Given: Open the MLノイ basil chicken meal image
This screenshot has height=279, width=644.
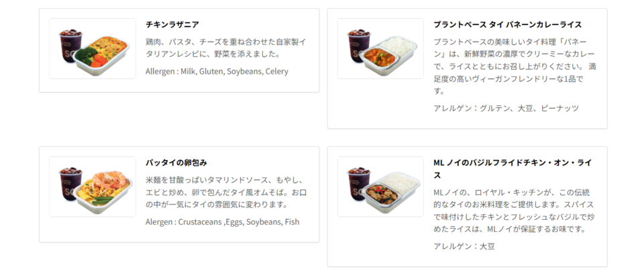Looking at the screenshot, I should coord(381,186).
